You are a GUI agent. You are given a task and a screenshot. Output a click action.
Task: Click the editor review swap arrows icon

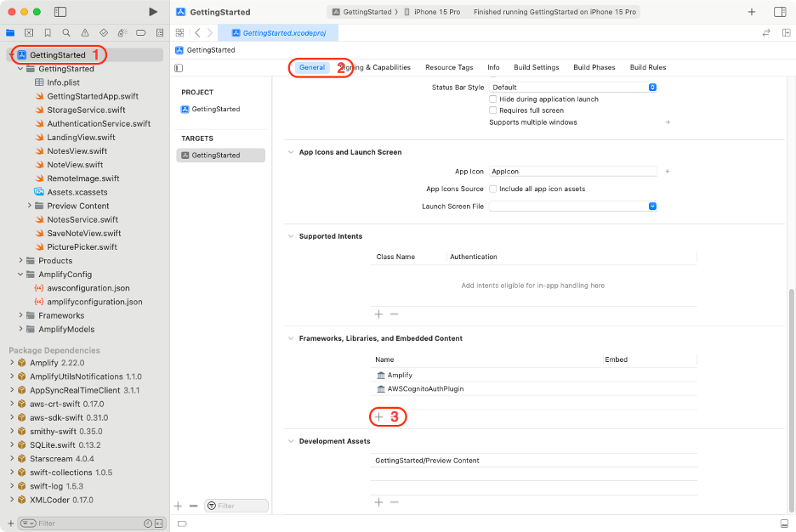coord(766,33)
